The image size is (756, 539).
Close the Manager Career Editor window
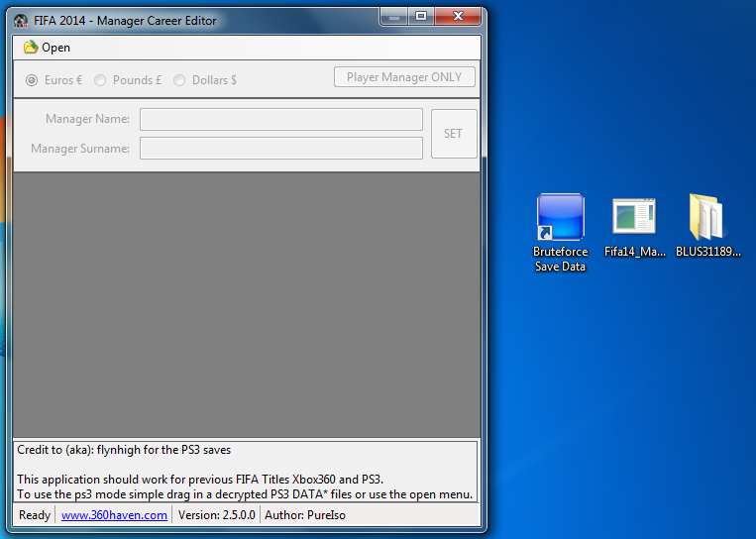pyautogui.click(x=458, y=17)
